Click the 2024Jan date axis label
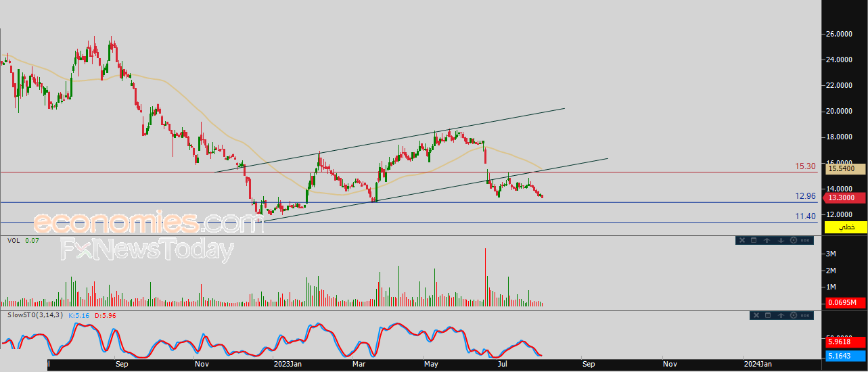 tap(758, 364)
